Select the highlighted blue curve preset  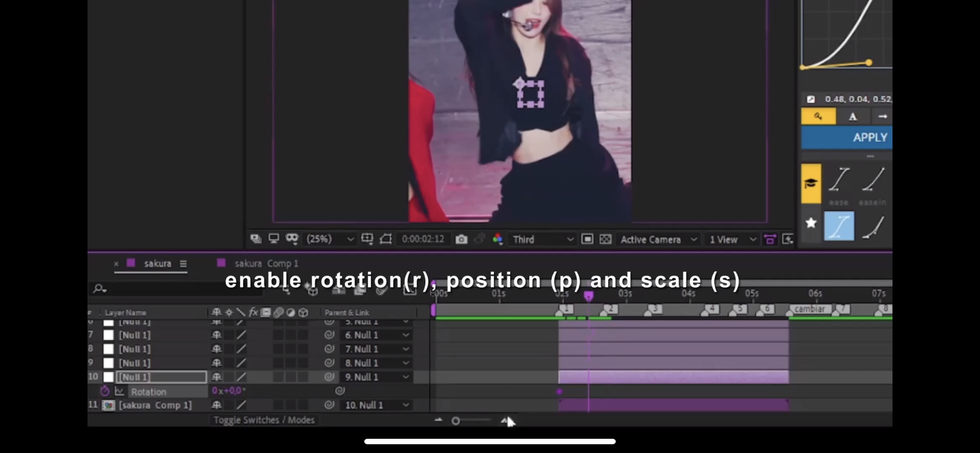click(x=839, y=226)
